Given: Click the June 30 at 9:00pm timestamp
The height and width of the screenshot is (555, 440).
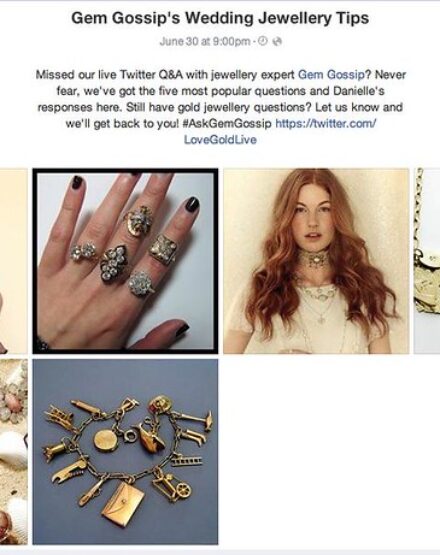Looking at the screenshot, I should 205,41.
